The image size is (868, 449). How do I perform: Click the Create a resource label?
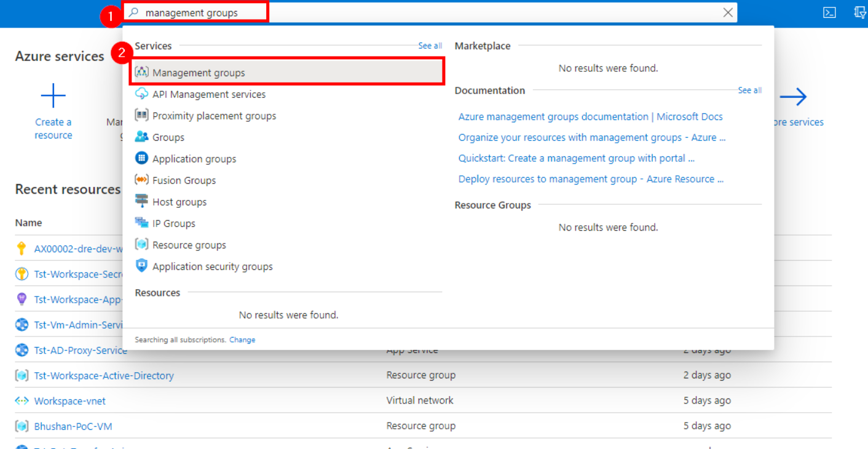(53, 129)
